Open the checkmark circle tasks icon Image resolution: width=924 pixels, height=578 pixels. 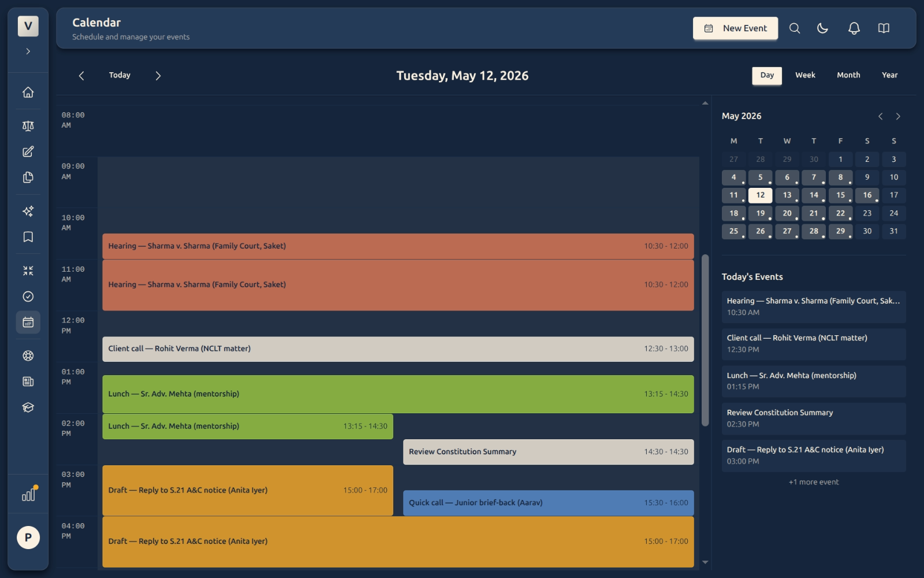[28, 297]
